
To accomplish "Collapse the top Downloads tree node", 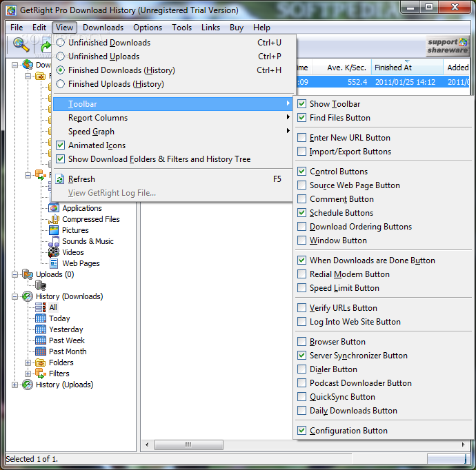I will (14, 65).
